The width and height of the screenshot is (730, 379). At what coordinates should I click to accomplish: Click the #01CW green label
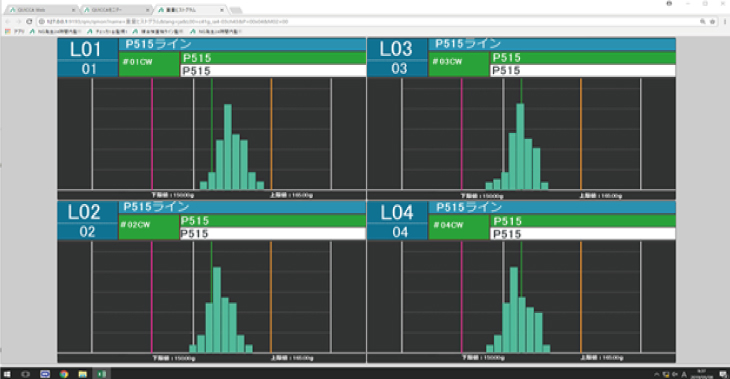(149, 64)
